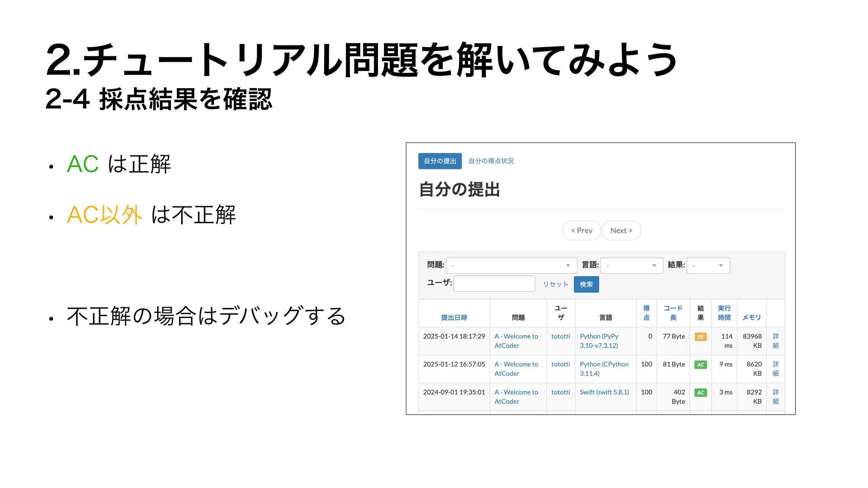Click the 83968 KB memory cell
The image size is (868, 488).
[752, 341]
